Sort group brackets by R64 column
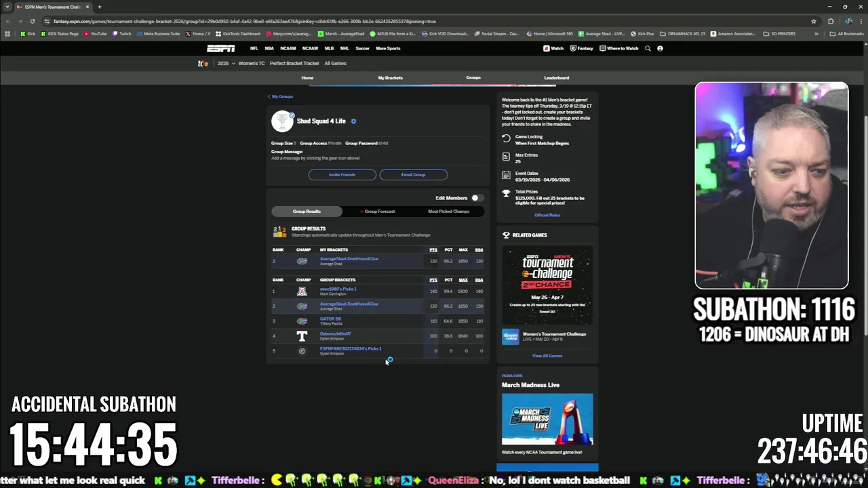This screenshot has width=868, height=488. 479,280
